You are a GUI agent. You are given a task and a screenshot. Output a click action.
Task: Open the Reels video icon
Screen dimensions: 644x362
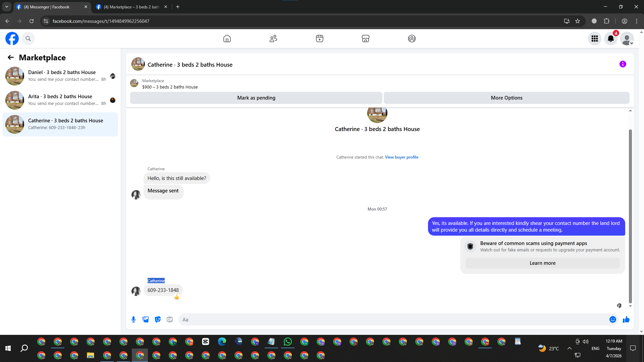click(x=320, y=39)
